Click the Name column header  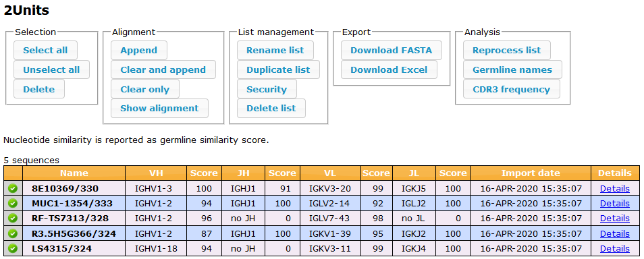point(74,173)
